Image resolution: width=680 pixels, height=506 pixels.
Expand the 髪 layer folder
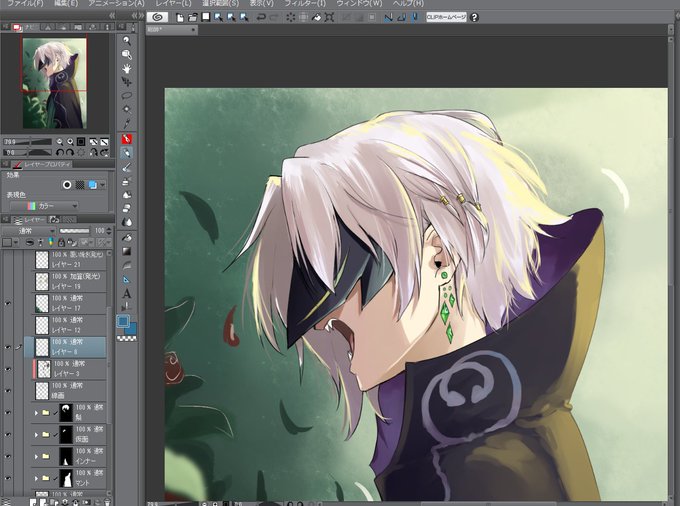pyautogui.click(x=36, y=413)
